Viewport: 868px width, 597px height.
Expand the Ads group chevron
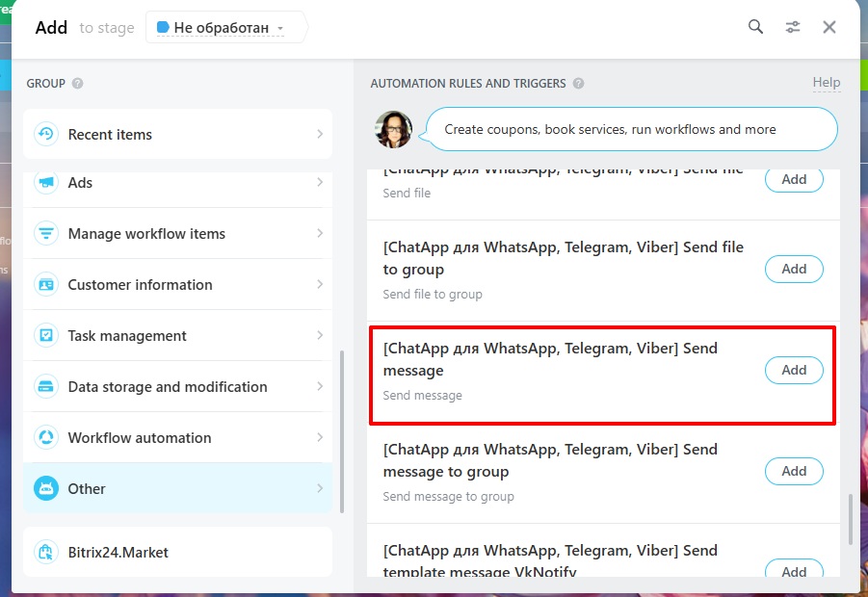point(320,183)
